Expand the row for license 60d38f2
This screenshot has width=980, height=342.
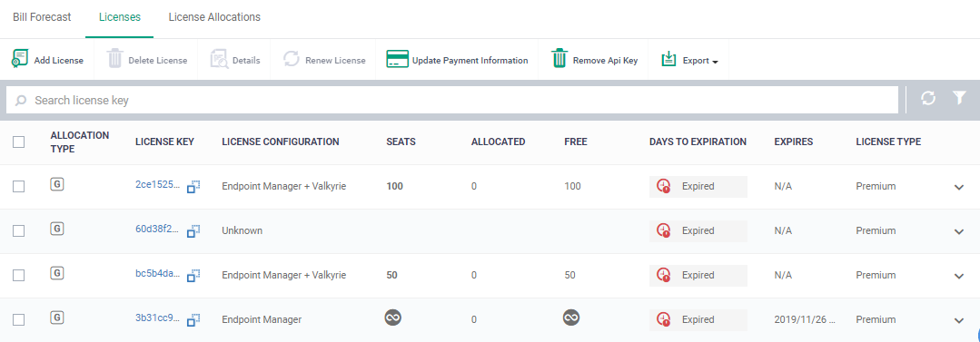(959, 231)
